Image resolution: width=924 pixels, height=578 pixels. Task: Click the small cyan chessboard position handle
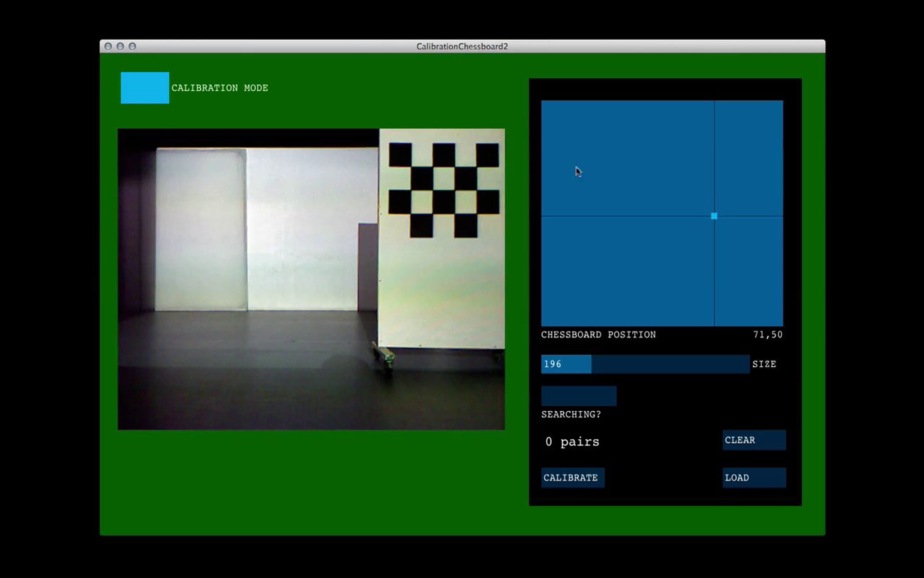coord(714,216)
